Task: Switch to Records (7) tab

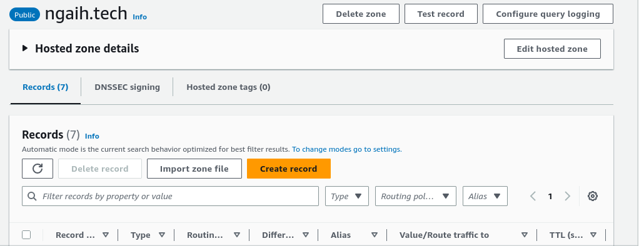Action: click(45, 87)
